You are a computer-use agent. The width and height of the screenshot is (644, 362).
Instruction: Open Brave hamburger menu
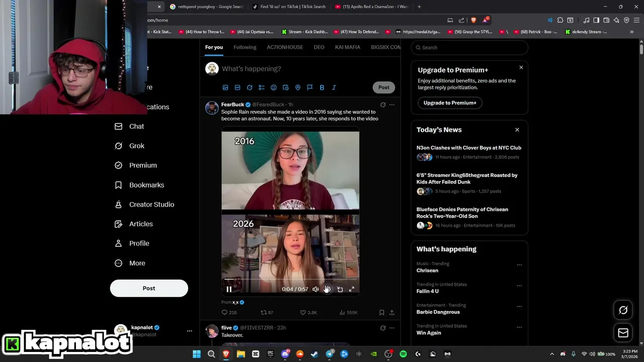636,20
